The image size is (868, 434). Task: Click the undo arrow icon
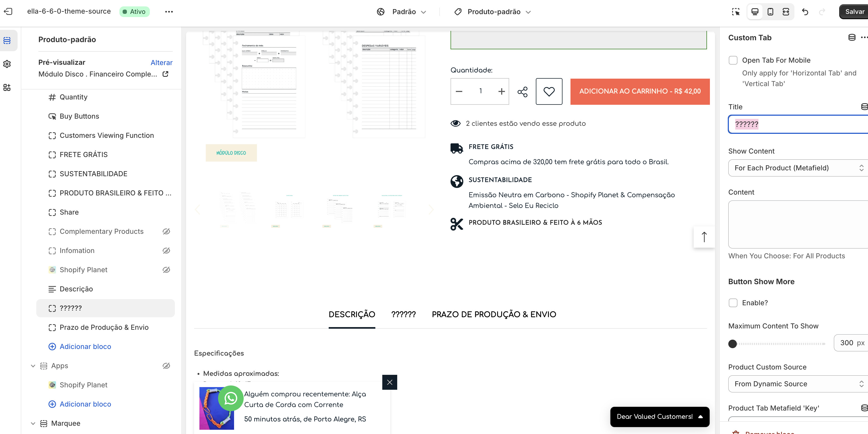click(805, 12)
